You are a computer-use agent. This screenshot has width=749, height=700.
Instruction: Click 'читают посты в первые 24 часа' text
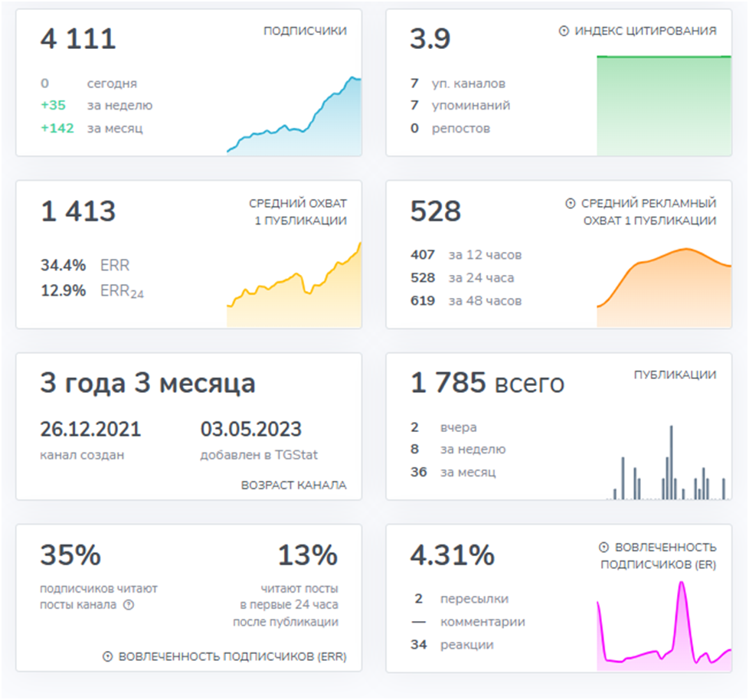click(x=286, y=605)
